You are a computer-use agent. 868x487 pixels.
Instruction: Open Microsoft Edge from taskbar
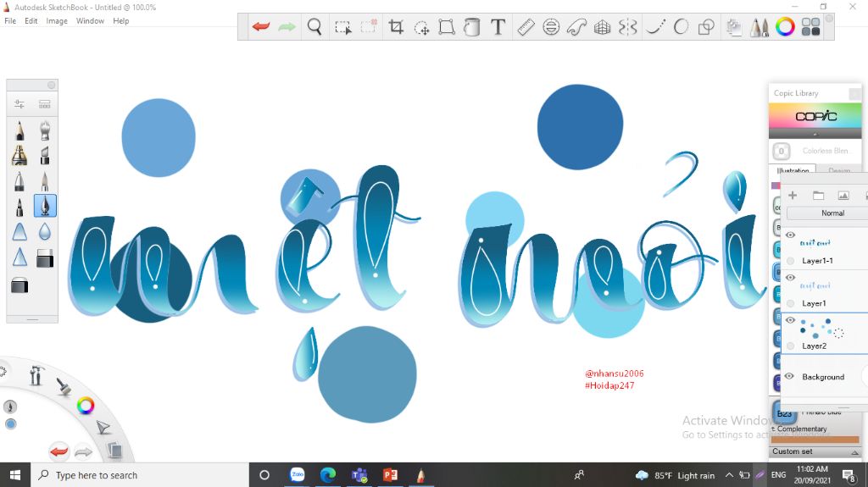(328, 475)
